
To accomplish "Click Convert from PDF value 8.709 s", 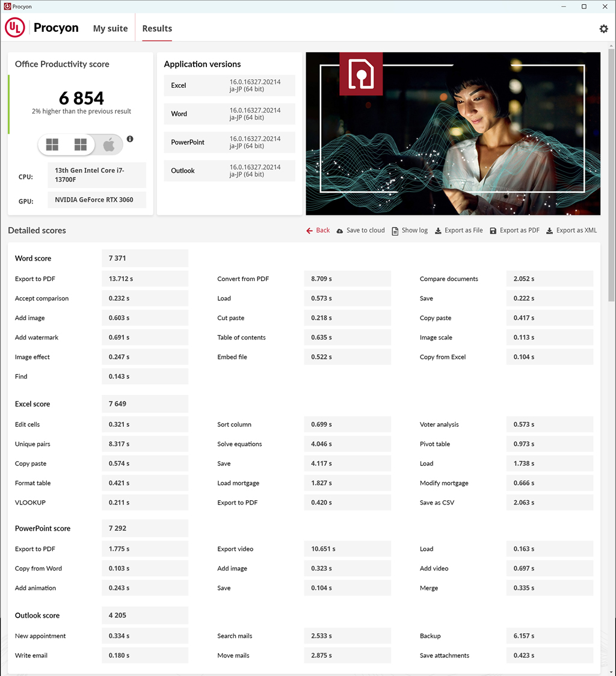I will (x=348, y=279).
